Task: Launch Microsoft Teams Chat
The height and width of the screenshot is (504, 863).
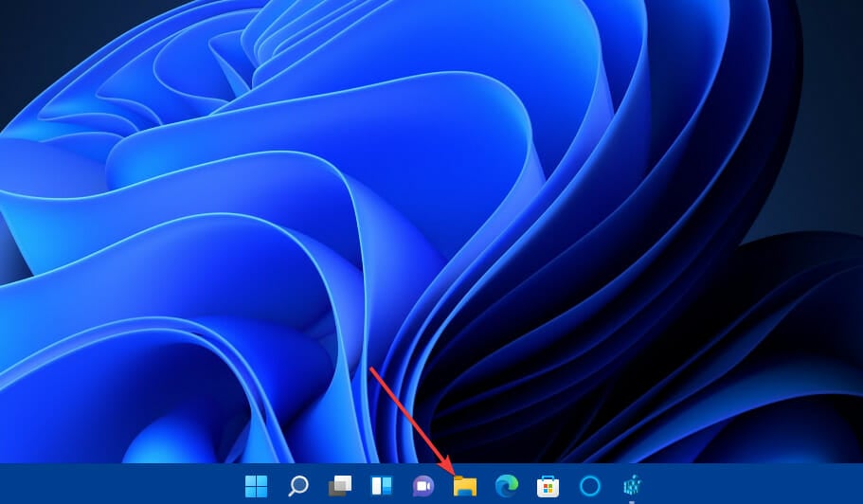Action: (423, 486)
